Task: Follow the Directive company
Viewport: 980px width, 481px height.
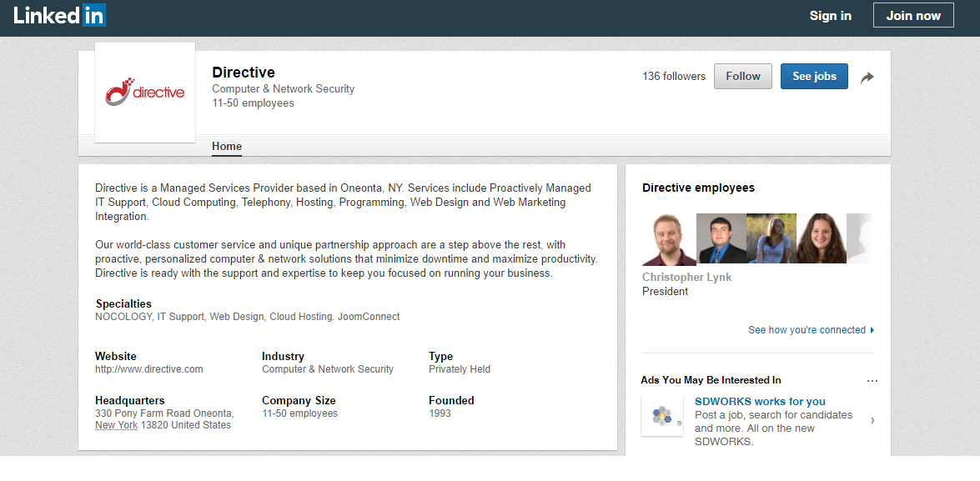Action: coord(742,76)
